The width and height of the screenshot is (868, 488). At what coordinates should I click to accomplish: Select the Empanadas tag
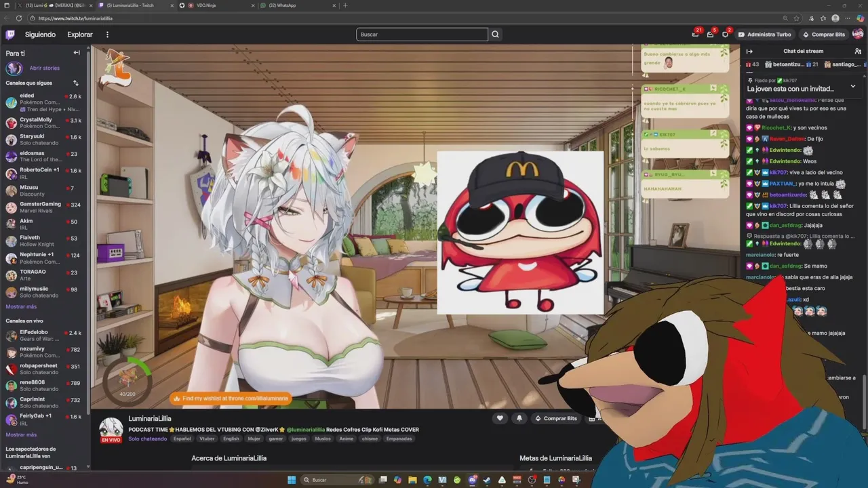point(399,439)
